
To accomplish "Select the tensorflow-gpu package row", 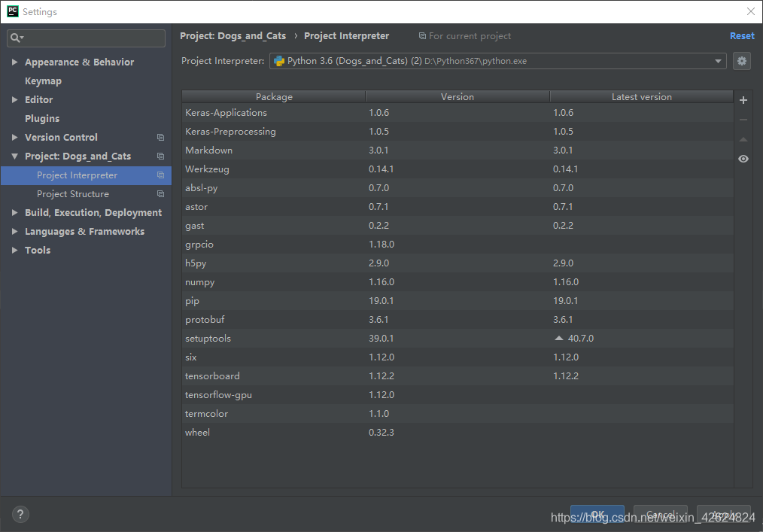I will (457, 395).
